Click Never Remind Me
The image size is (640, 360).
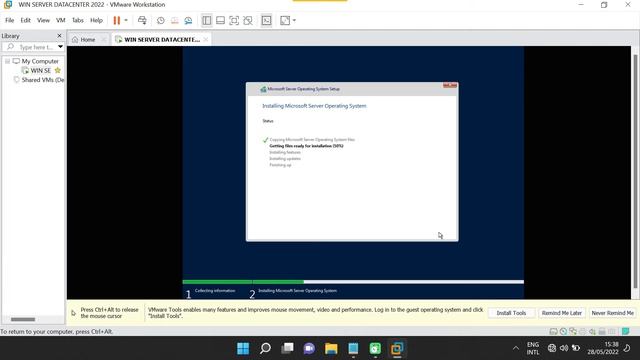pyautogui.click(x=612, y=313)
